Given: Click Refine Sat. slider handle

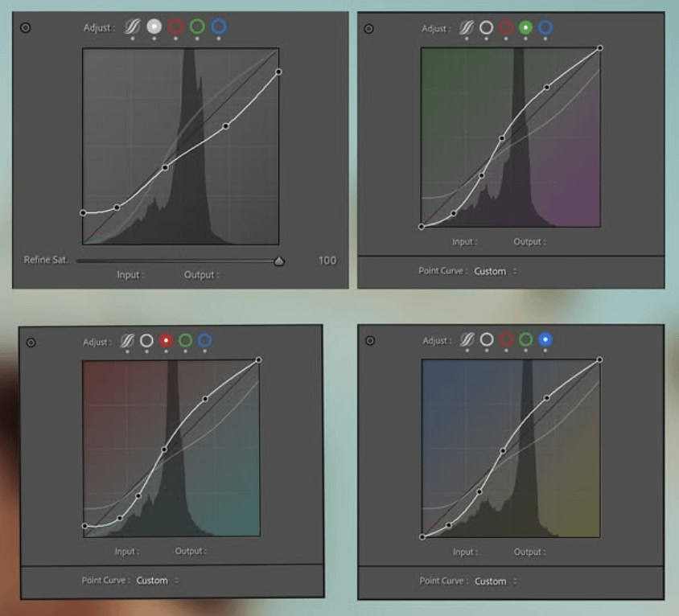Looking at the screenshot, I should pos(279,261).
